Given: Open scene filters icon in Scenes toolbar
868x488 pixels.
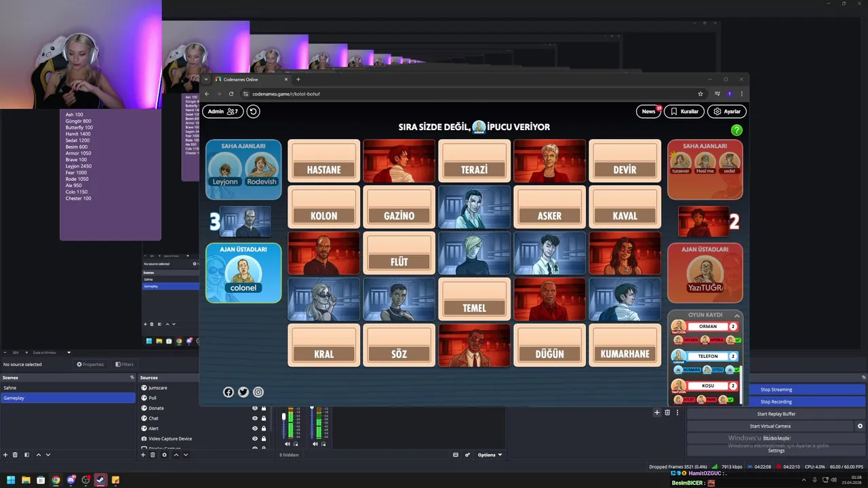Looking at the screenshot, I should pos(26,455).
